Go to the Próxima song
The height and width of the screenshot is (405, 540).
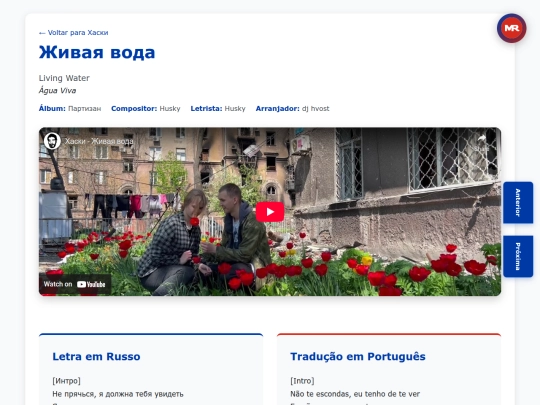click(518, 256)
